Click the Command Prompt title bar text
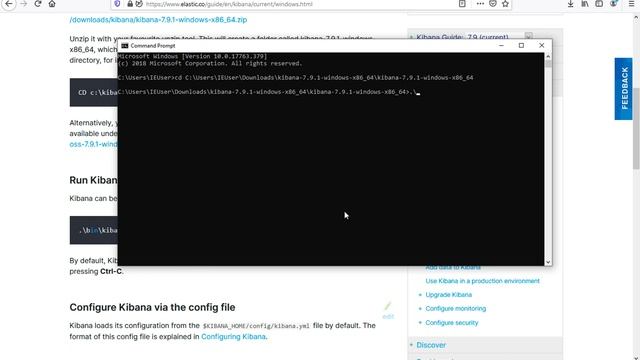Viewport: 640px width, 360px height. coord(153,46)
